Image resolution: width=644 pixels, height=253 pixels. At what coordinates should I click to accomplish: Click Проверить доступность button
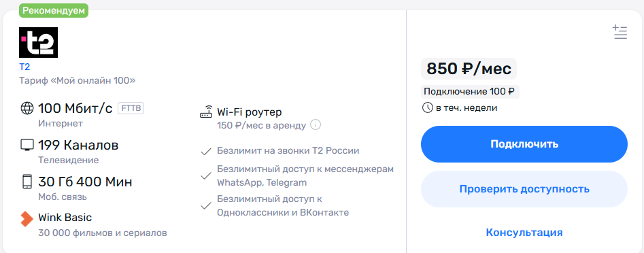(x=524, y=189)
